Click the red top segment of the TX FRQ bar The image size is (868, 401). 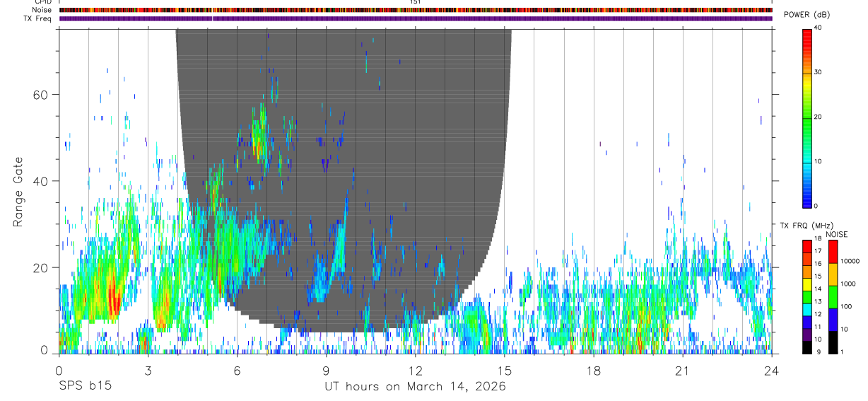(x=807, y=245)
